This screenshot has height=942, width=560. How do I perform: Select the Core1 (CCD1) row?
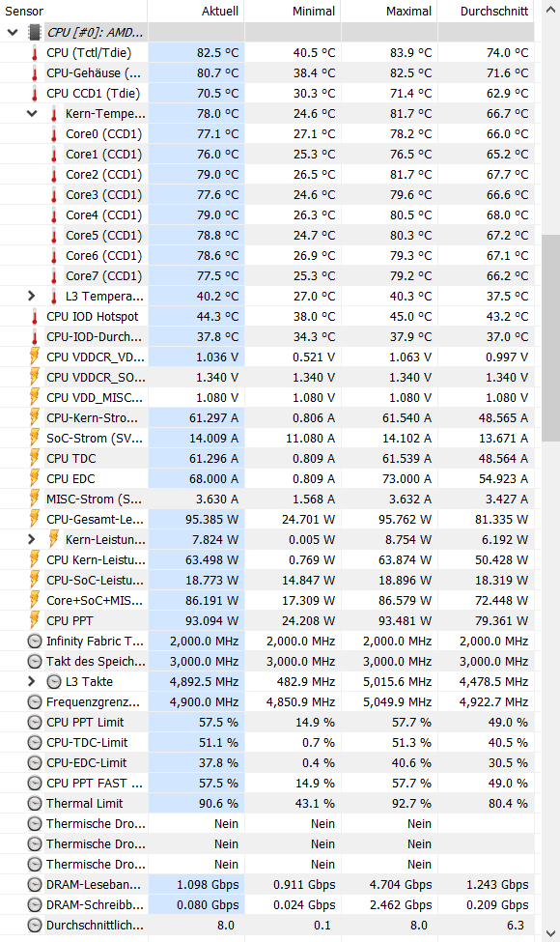(266, 155)
